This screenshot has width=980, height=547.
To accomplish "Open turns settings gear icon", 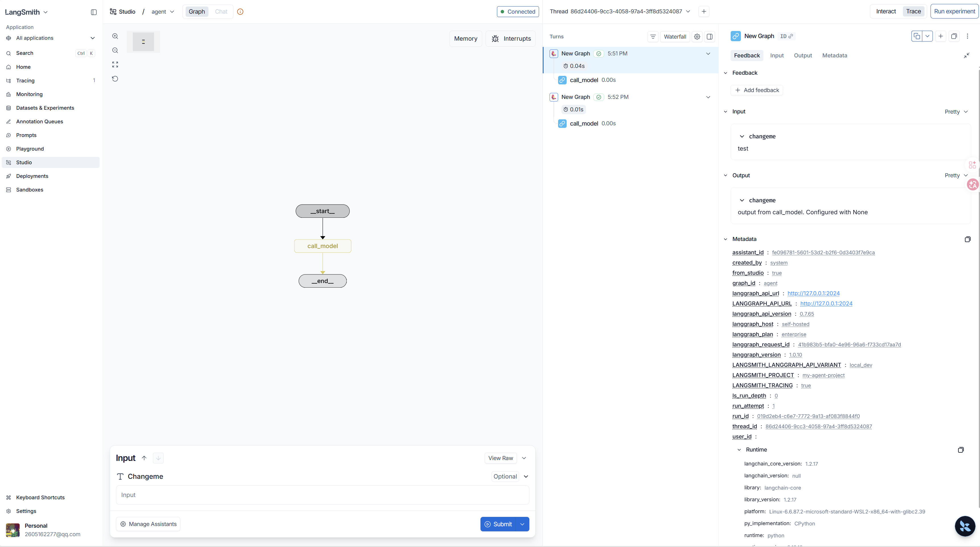I will coord(697,36).
